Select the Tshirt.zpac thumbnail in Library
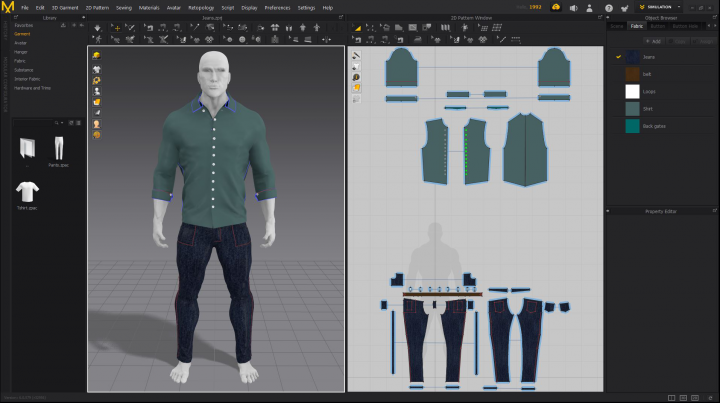The width and height of the screenshot is (720, 403). click(27, 189)
